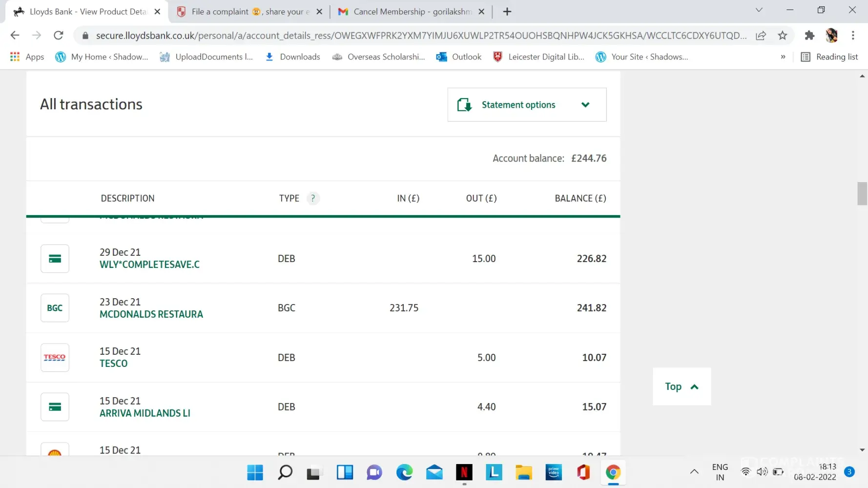
Task: Open the Chat app from the taskbar
Action: 374,472
